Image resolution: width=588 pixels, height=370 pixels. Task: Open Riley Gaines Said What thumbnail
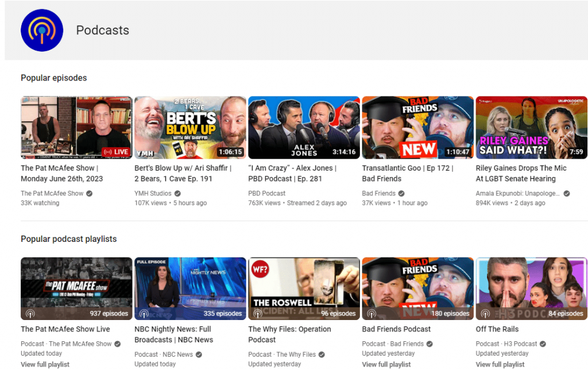tap(531, 128)
